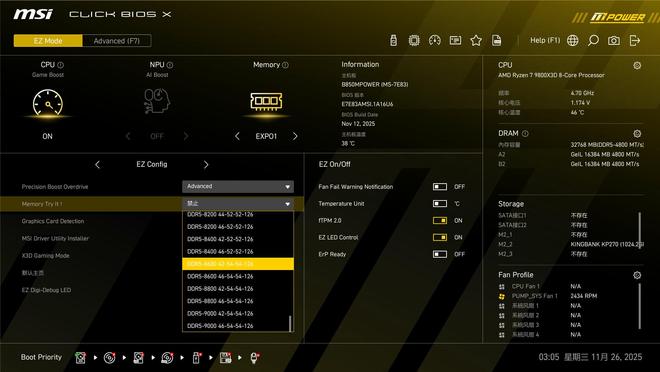660x372 pixels.
Task: Choose DDR5-8800 42-54-54-126 option
Action: click(x=238, y=289)
